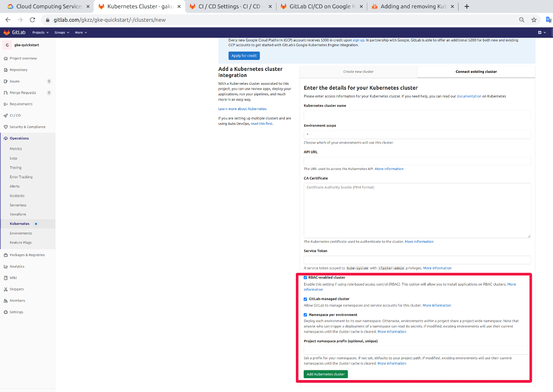
Task: Open Logs under Operations
Action: (13, 158)
